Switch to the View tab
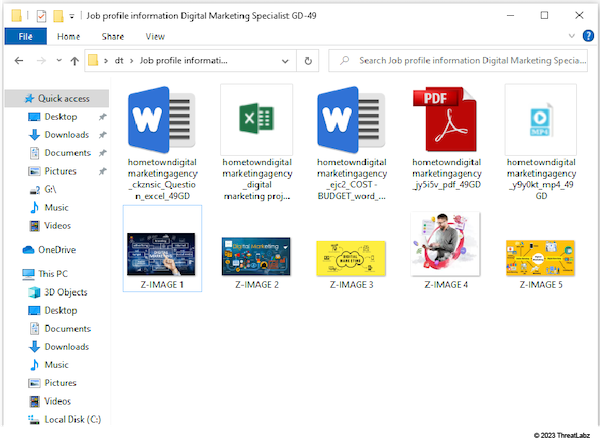Image resolution: width=600 pixels, height=445 pixels. 155,36
